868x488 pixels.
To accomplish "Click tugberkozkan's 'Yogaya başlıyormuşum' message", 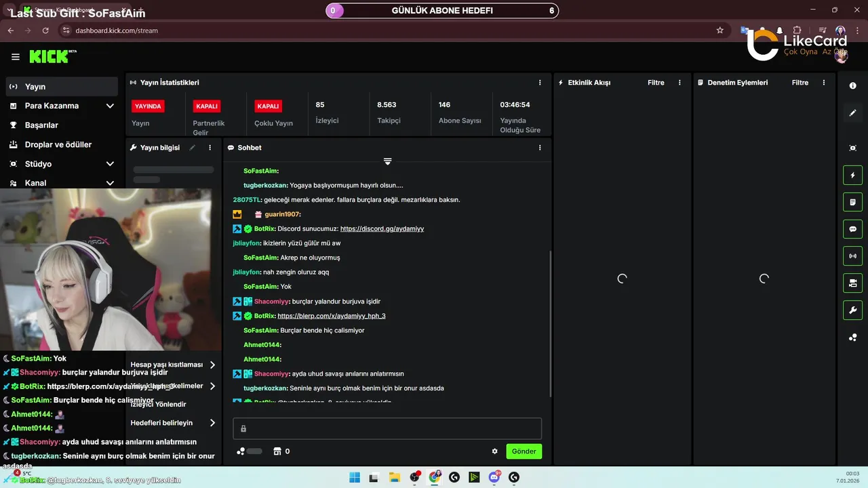I will click(x=346, y=186).
